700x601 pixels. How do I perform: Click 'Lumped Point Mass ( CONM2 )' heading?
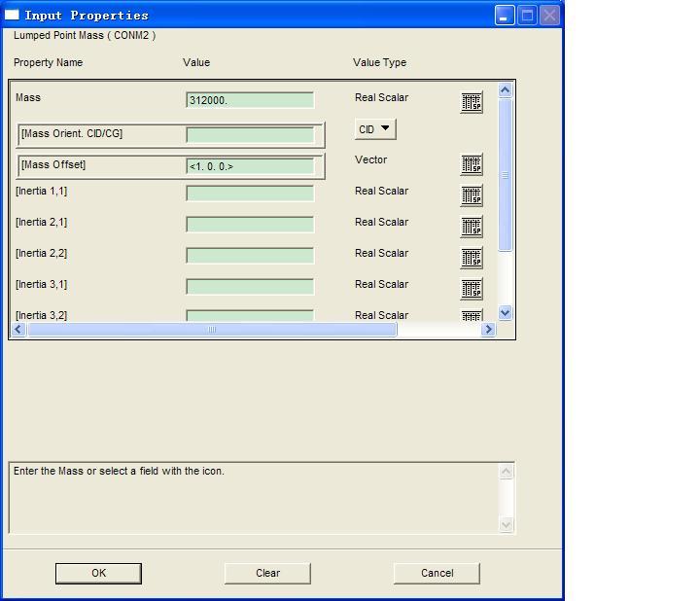(85, 35)
